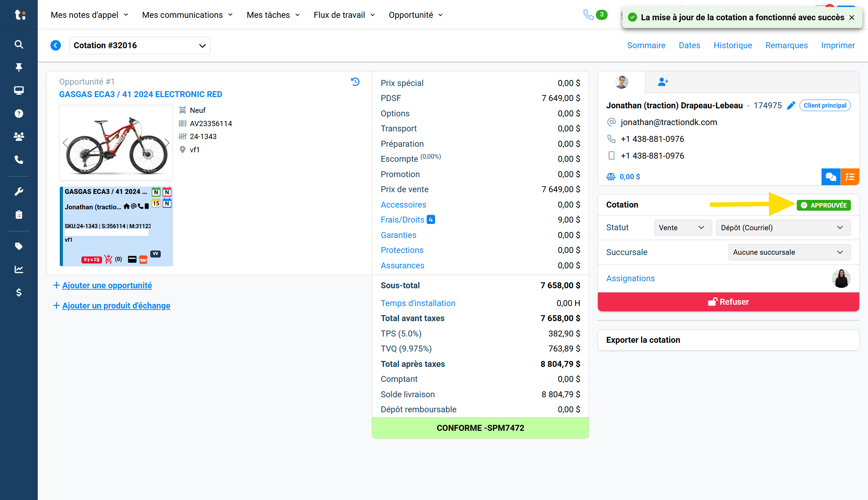
Task: Click the phone handset icon in the sidebar
Action: coord(19,160)
